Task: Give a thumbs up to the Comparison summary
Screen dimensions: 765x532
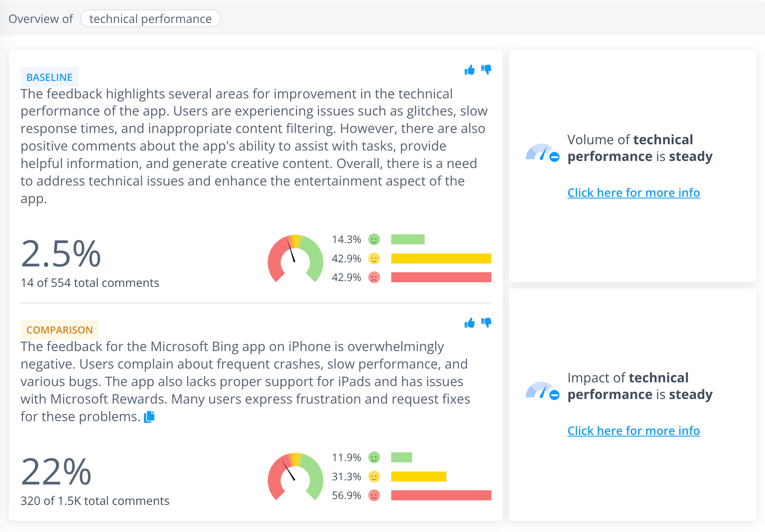Action: coord(469,322)
